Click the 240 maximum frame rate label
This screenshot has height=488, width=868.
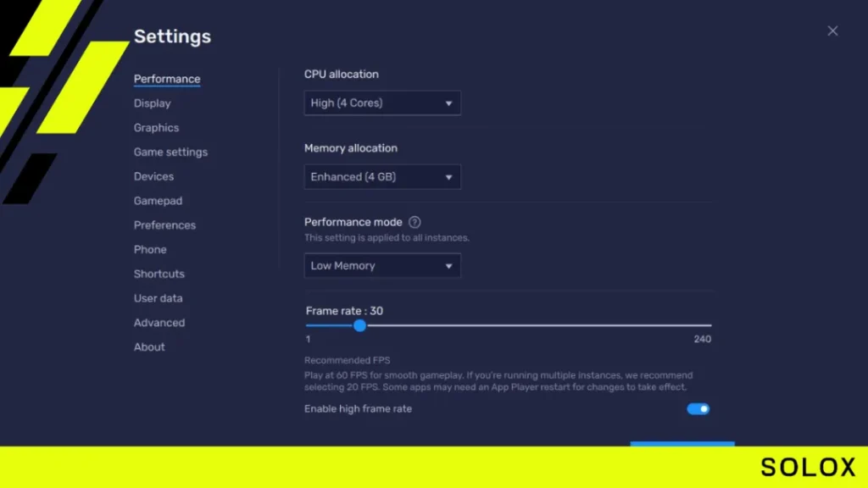(x=703, y=339)
